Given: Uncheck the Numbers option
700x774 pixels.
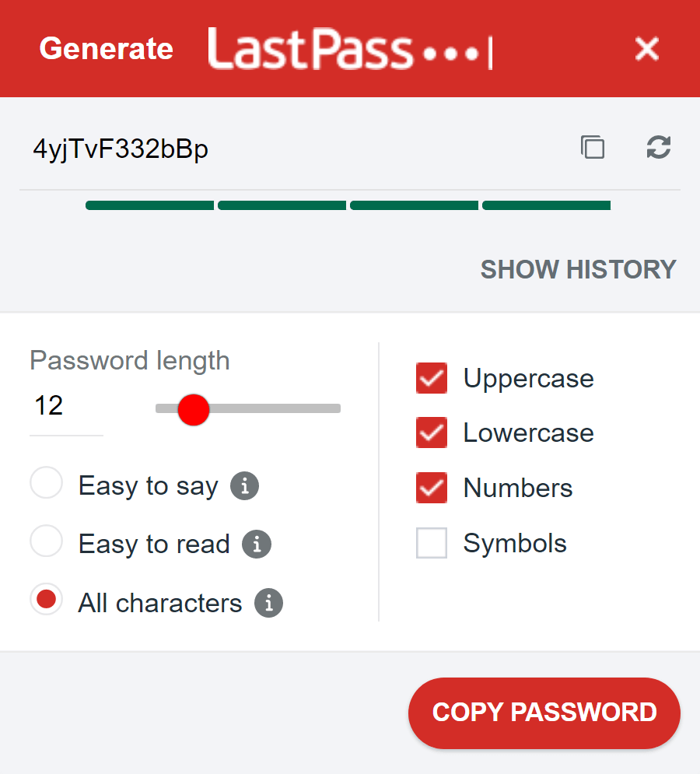Looking at the screenshot, I should pyautogui.click(x=431, y=488).
